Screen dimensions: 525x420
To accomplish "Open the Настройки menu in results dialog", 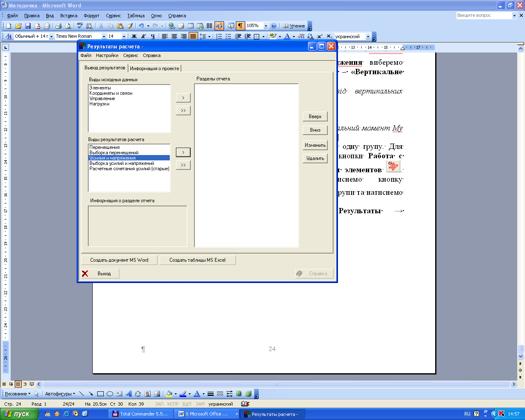I will click(x=107, y=55).
